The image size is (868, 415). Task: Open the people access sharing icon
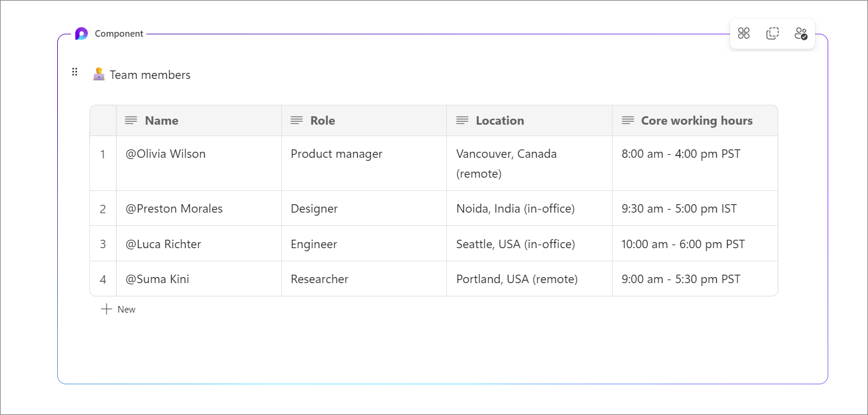(x=801, y=34)
